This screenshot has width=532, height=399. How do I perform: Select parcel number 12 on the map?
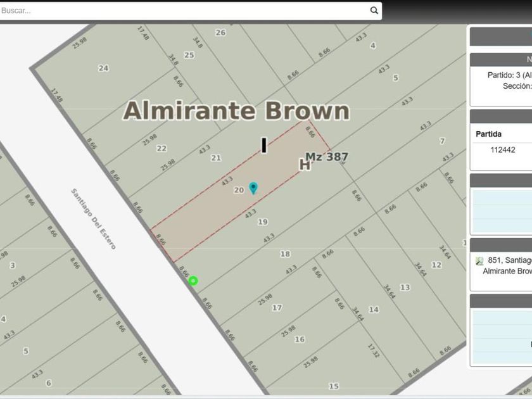[x=436, y=265]
